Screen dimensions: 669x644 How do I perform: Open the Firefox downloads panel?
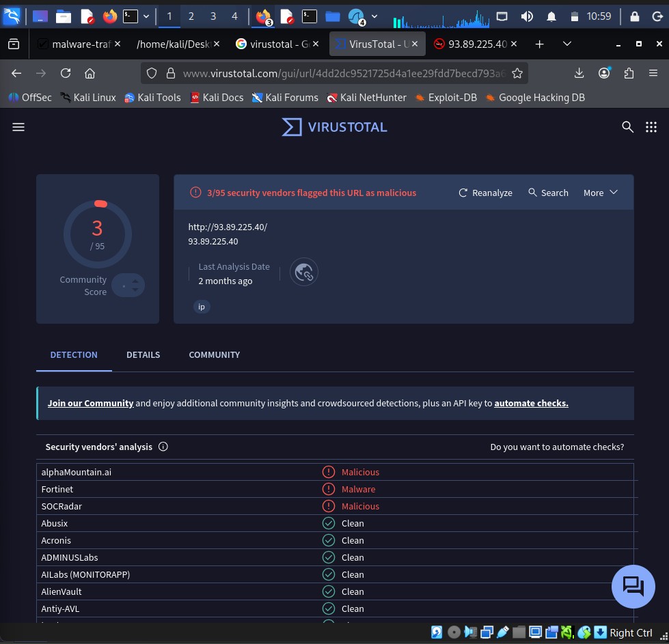579,73
